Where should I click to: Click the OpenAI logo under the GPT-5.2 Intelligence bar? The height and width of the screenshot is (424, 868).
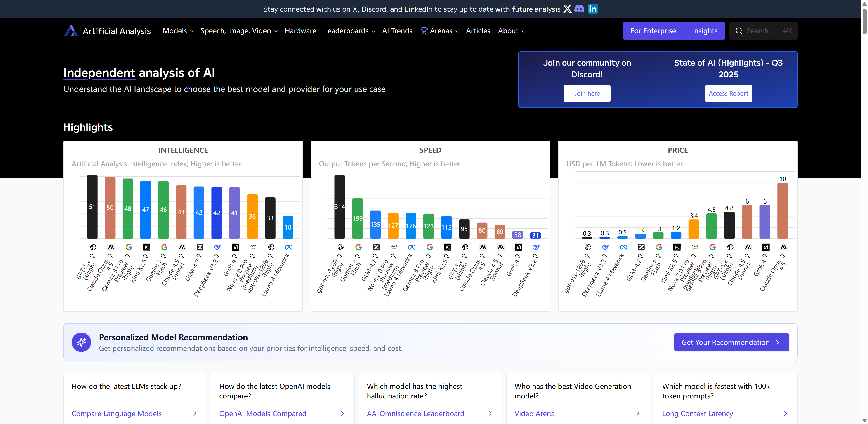(93, 247)
